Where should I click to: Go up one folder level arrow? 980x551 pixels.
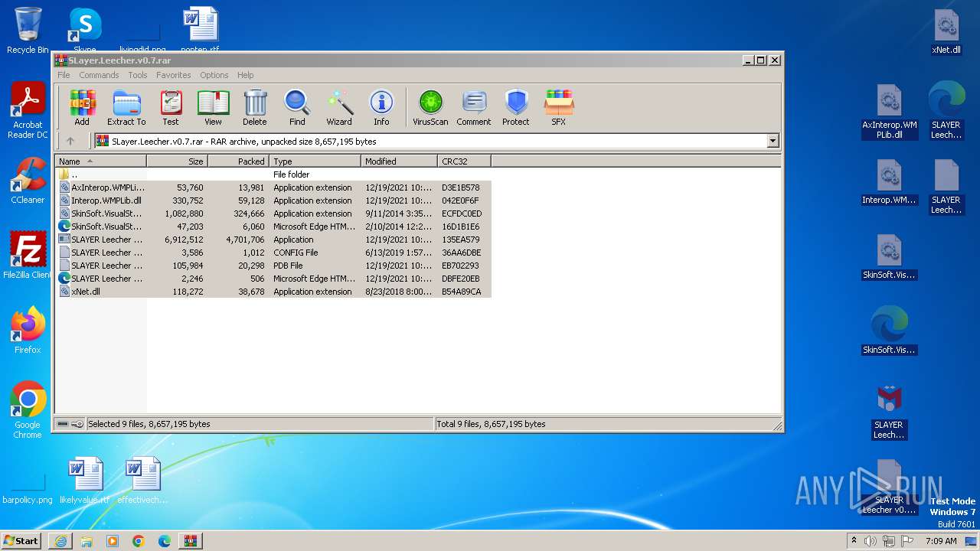coord(70,141)
